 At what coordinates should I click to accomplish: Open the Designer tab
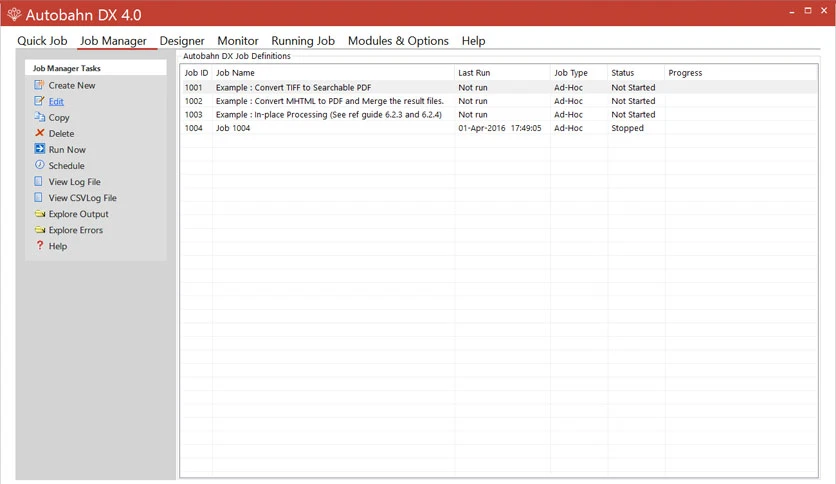[182, 41]
